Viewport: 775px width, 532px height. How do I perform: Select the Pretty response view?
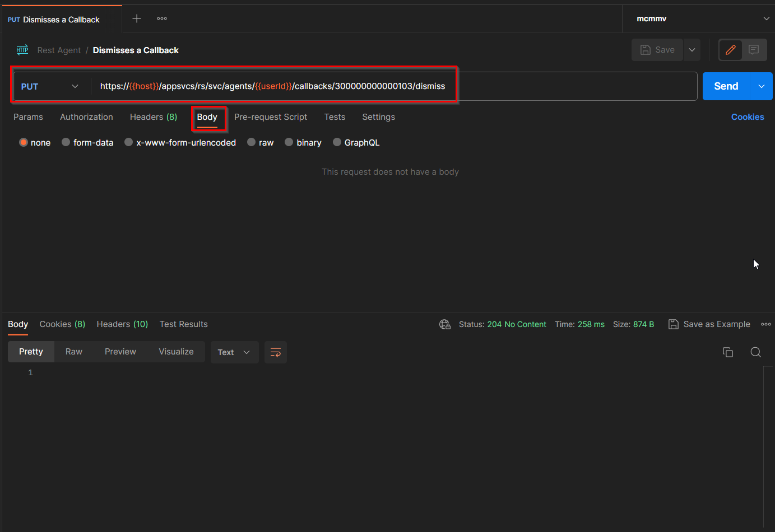[x=31, y=352]
